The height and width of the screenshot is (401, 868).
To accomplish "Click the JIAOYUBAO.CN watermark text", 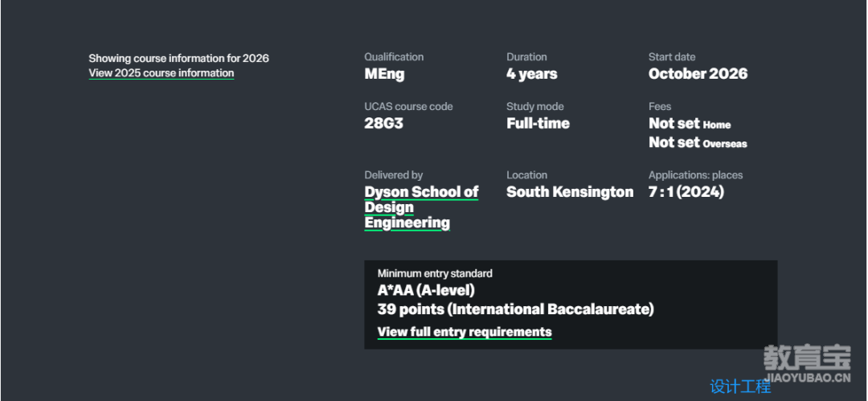I will 807,378.
